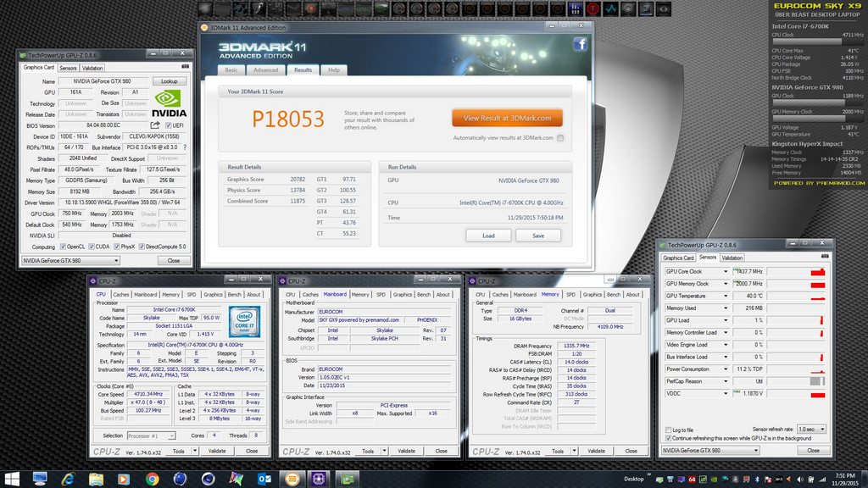Click the blue equalizer icon in top dock
Viewport: 868px width, 488px height.
click(x=575, y=8)
